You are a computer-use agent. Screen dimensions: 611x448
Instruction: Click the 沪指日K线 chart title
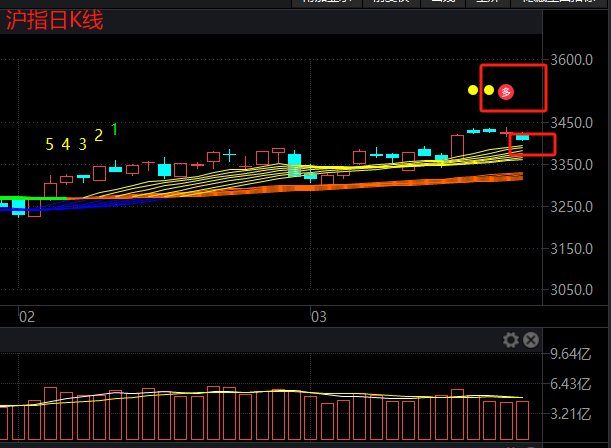(x=55, y=20)
